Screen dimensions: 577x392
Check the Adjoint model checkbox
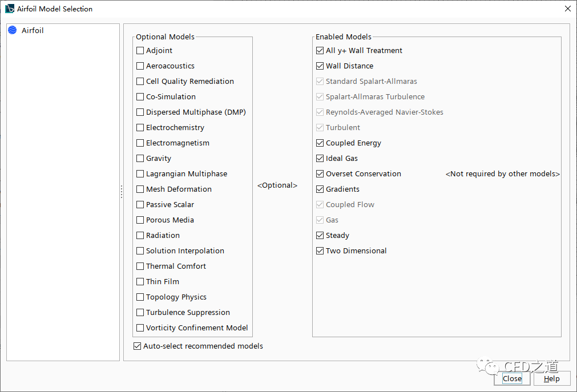tap(140, 50)
